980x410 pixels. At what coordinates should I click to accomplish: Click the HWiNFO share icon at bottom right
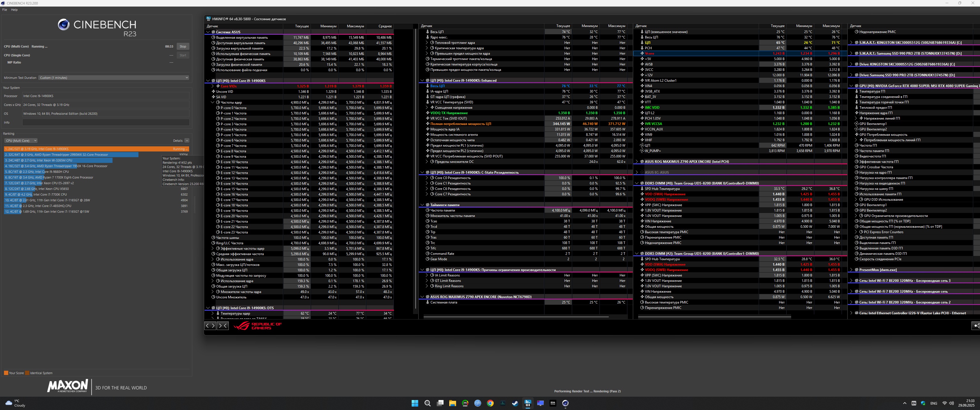tap(976, 325)
